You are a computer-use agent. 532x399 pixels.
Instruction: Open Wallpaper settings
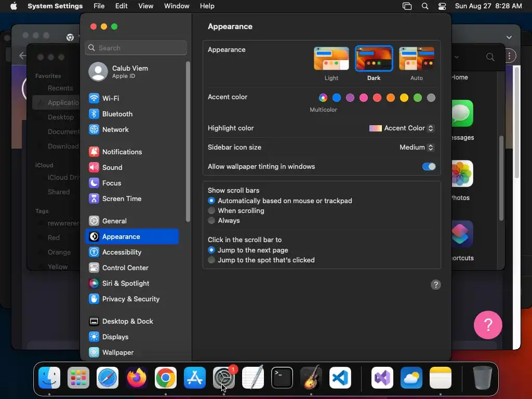click(x=131, y=353)
